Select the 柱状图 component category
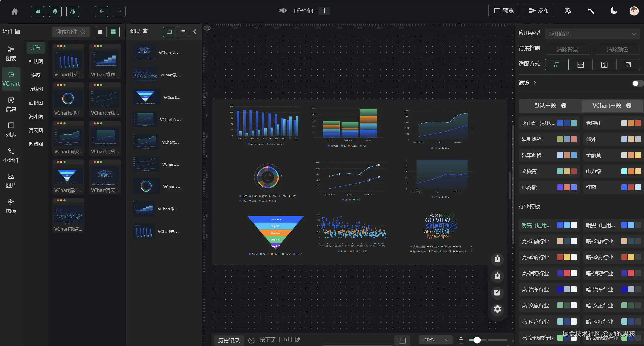The image size is (644, 346). pyautogui.click(x=36, y=61)
